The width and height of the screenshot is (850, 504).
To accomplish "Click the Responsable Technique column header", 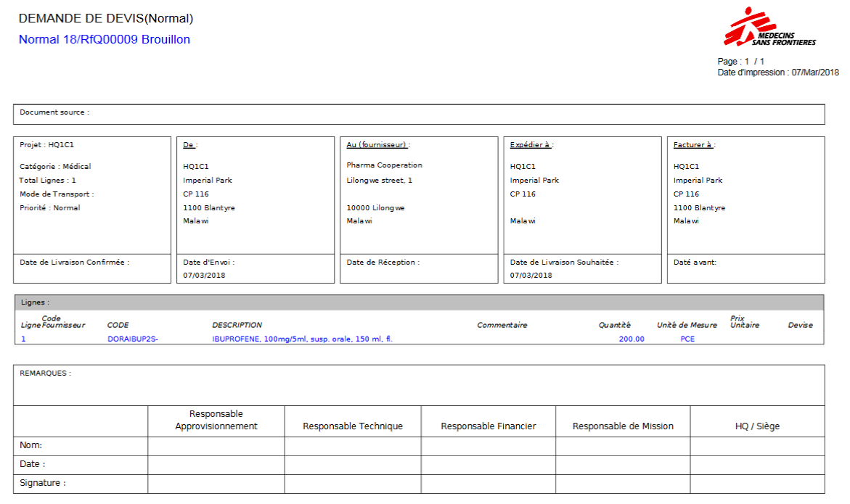I will (352, 426).
